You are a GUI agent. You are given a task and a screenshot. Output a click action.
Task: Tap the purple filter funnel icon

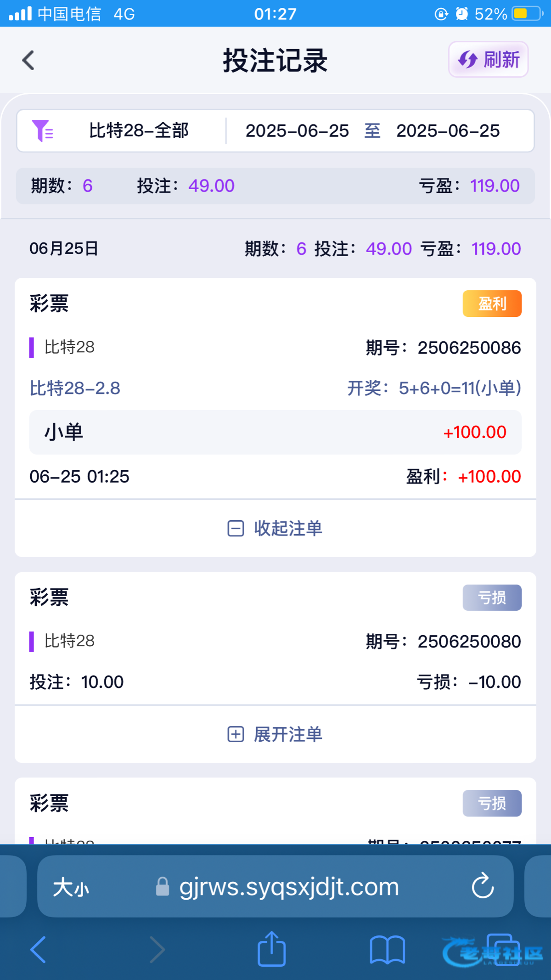[42, 130]
